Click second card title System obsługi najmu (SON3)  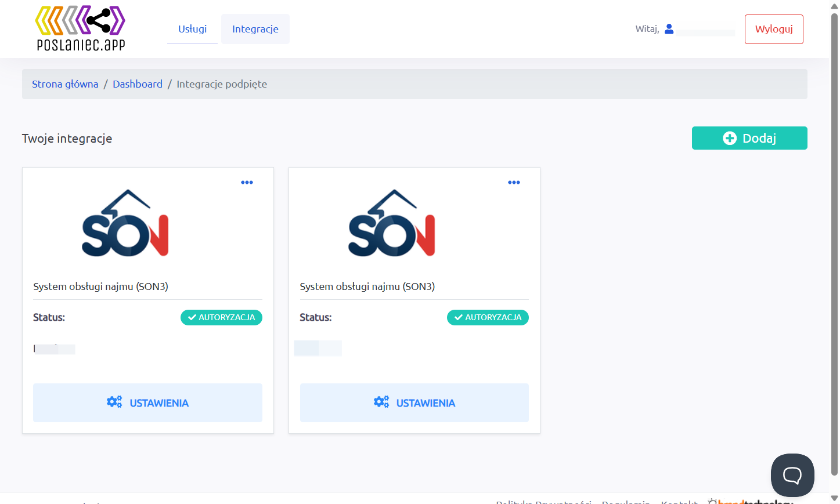(x=367, y=287)
